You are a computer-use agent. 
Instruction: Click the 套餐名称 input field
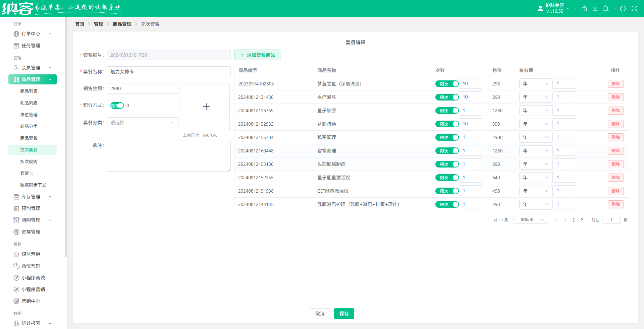point(169,72)
